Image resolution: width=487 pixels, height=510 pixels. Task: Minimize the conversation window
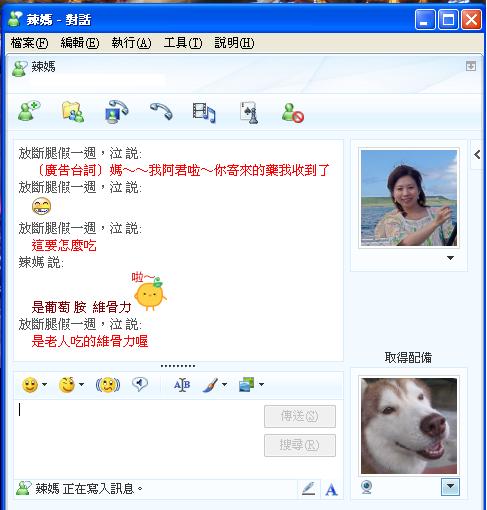point(425,19)
